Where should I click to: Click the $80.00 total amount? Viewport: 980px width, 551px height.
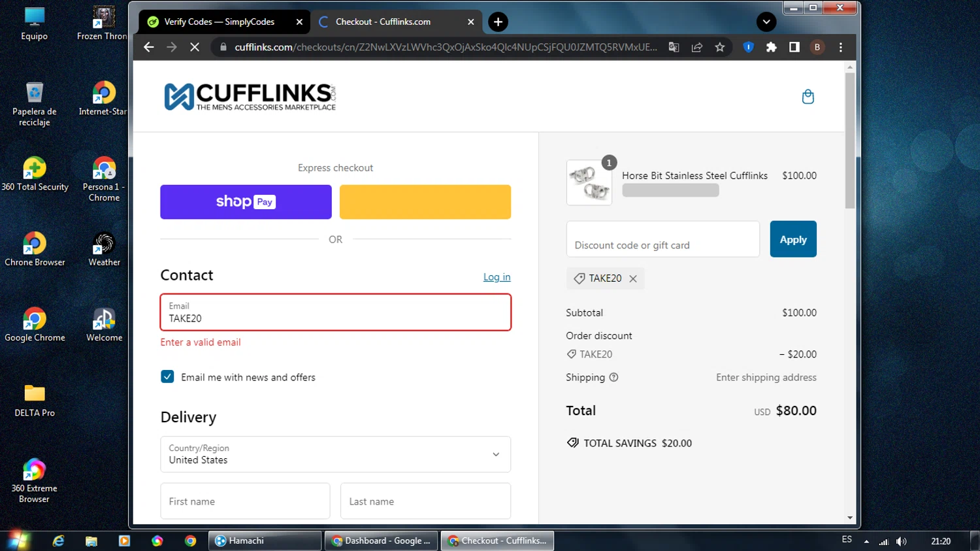pyautogui.click(x=796, y=410)
